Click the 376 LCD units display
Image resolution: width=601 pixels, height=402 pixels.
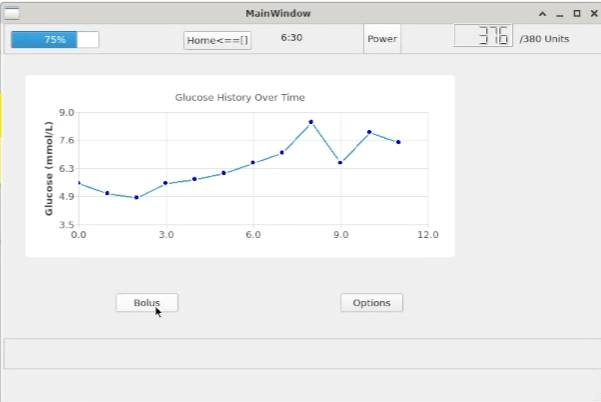tap(483, 38)
